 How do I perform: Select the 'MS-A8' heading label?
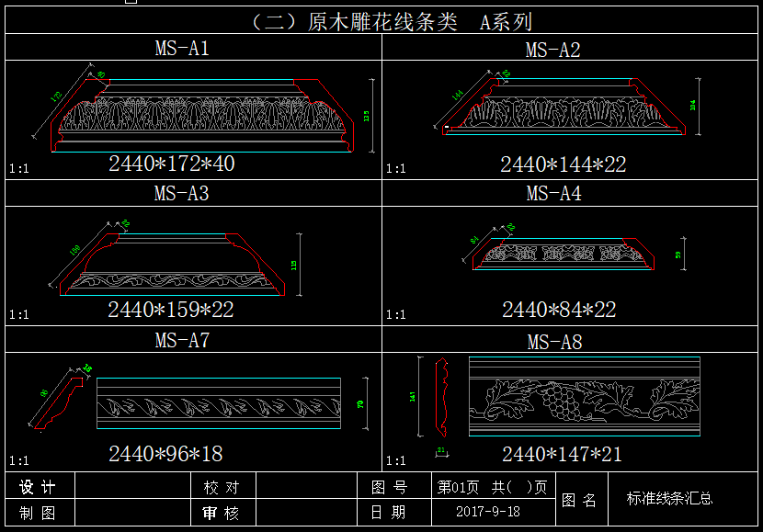[554, 342]
